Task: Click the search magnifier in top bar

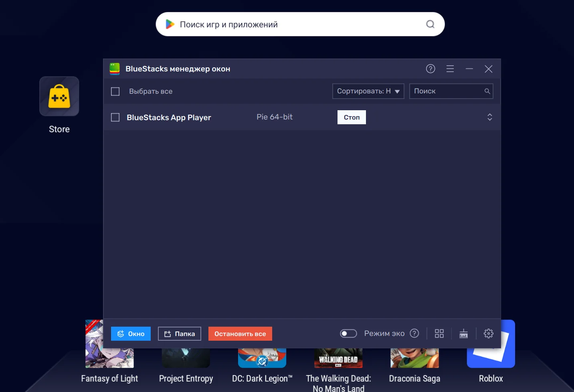Action: [x=430, y=24]
